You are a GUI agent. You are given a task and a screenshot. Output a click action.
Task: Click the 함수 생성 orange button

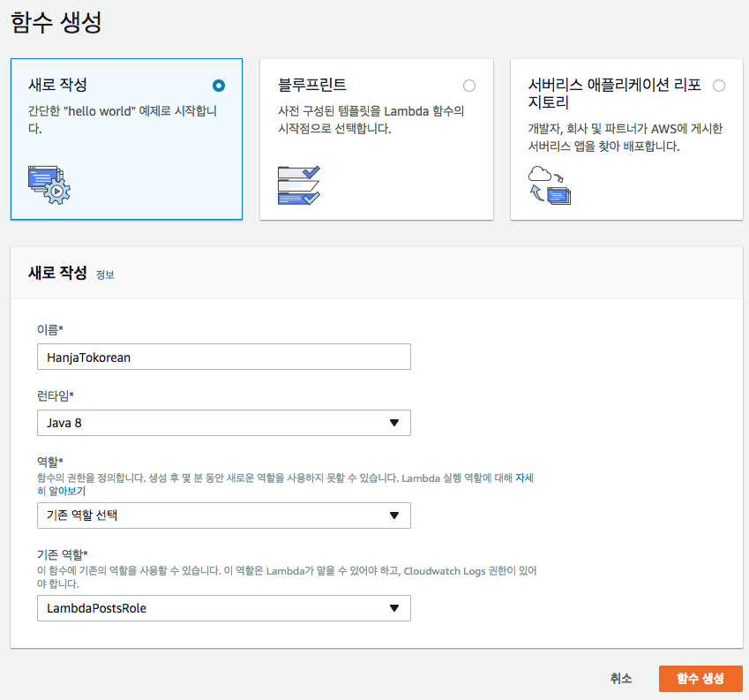click(x=700, y=679)
